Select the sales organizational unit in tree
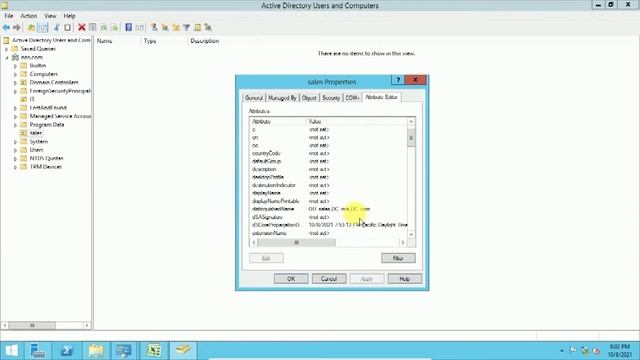The width and height of the screenshot is (640, 360). coord(36,133)
